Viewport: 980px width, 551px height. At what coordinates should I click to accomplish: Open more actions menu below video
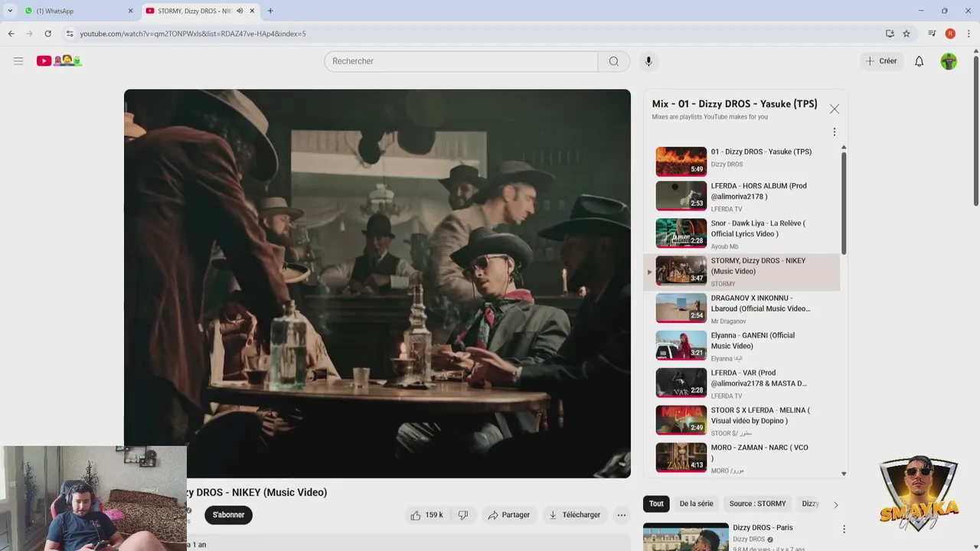(x=622, y=515)
